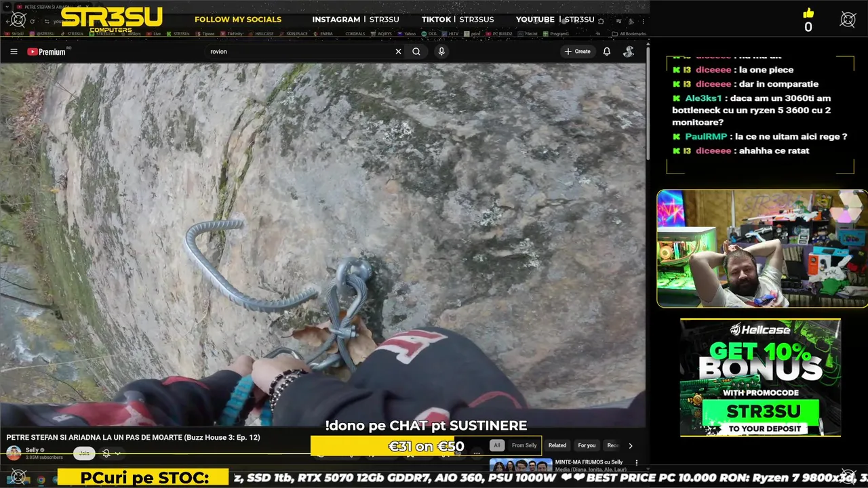Screen dimensions: 868x488
Task: Join the Selly channel membership
Action: (84, 453)
